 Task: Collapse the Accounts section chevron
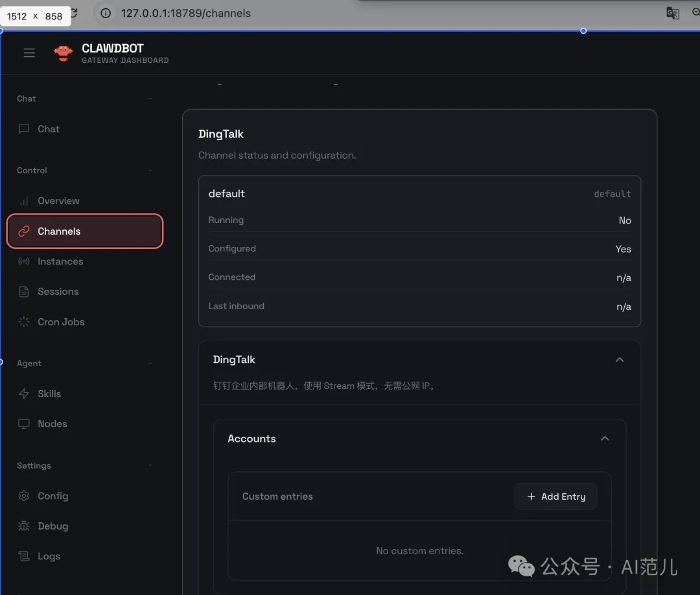pyautogui.click(x=605, y=439)
